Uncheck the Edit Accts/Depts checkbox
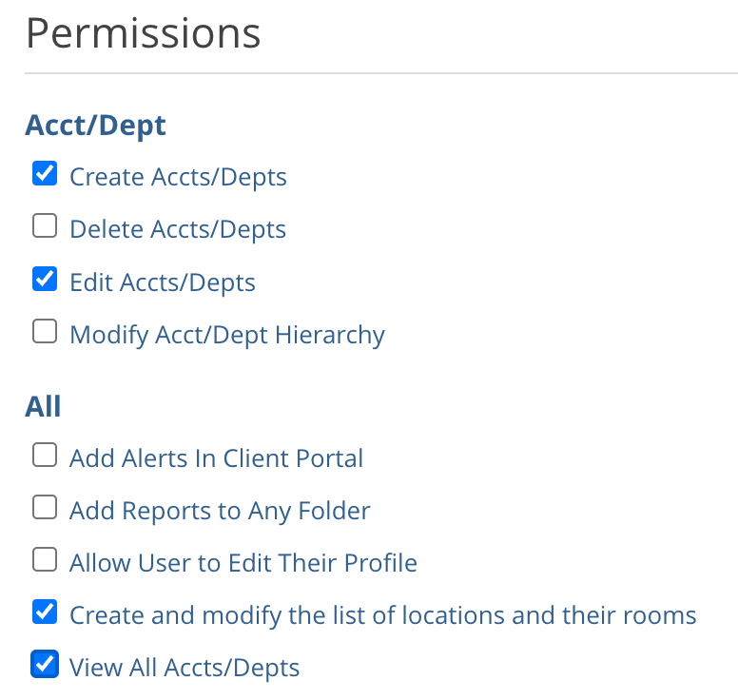Viewport: 738px width, 700px height. [x=45, y=280]
